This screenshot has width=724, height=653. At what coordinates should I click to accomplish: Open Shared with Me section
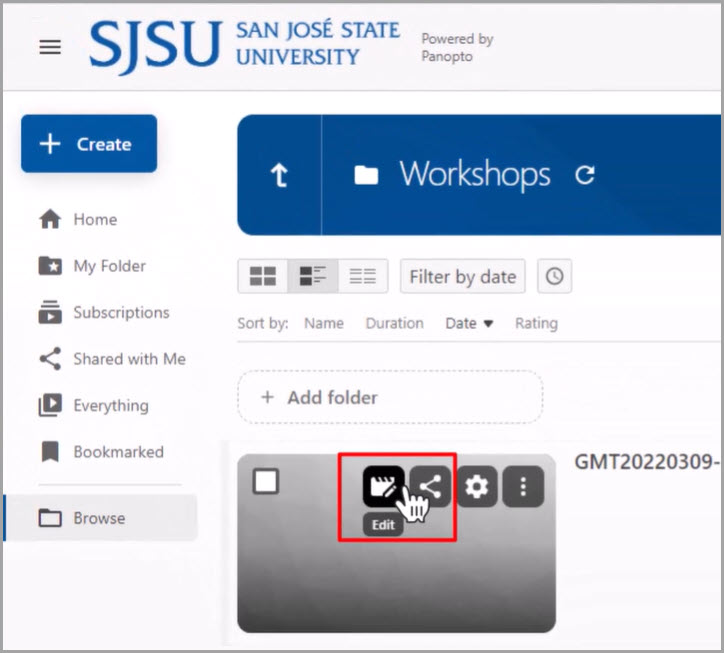click(x=129, y=359)
